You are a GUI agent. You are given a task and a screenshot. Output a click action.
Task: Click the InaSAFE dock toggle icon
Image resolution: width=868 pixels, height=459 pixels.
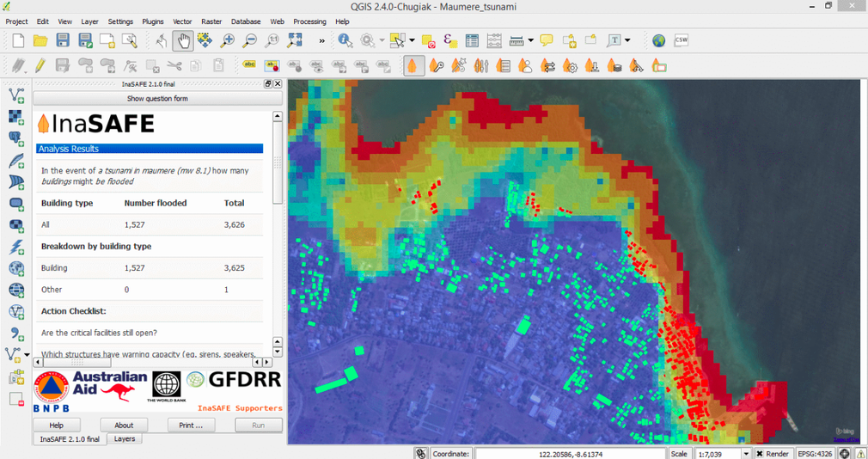pos(413,65)
